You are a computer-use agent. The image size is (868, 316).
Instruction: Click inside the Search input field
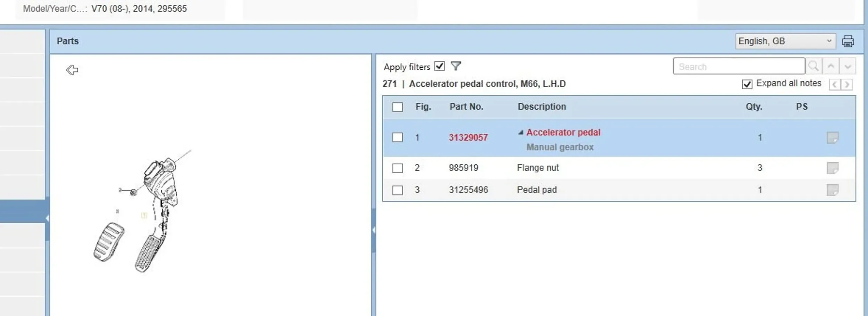pos(739,66)
